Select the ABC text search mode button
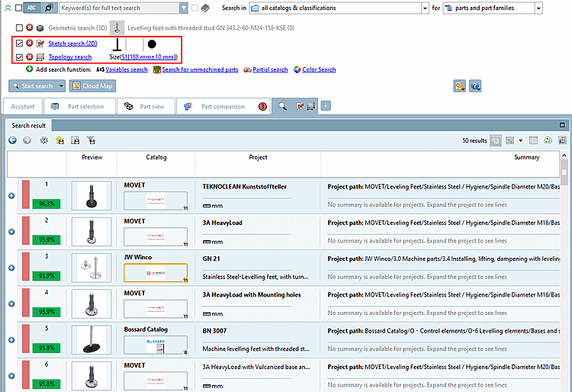This screenshot has height=392, width=572. 32,8
